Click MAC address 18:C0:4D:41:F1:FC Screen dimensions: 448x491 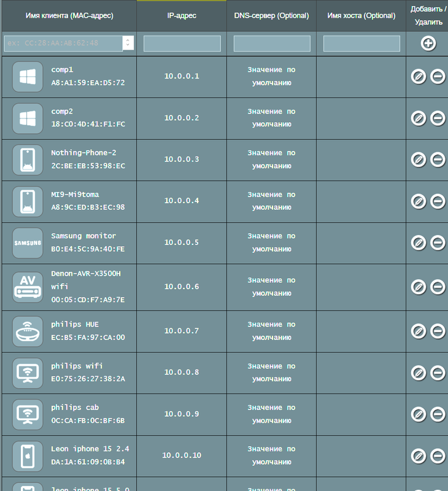tap(88, 124)
